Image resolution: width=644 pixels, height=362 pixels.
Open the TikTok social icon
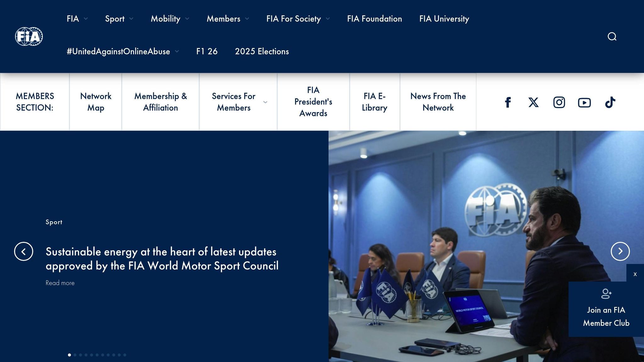tap(610, 102)
